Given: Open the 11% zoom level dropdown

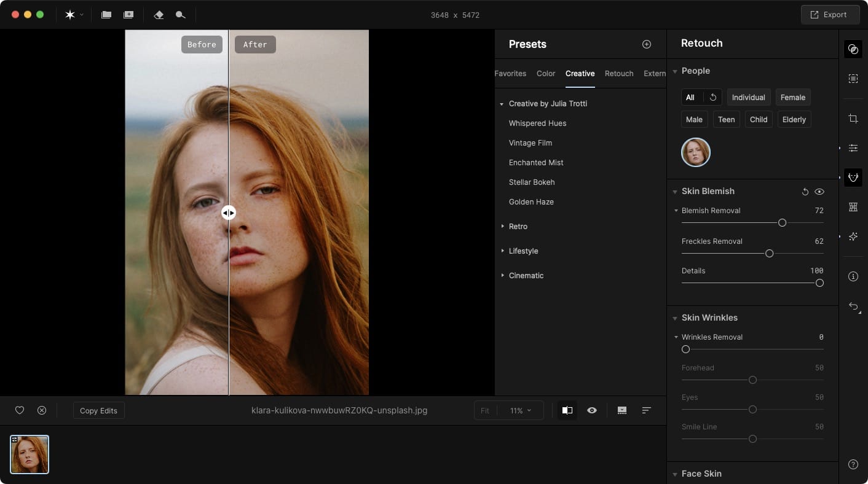Looking at the screenshot, I should coord(520,410).
